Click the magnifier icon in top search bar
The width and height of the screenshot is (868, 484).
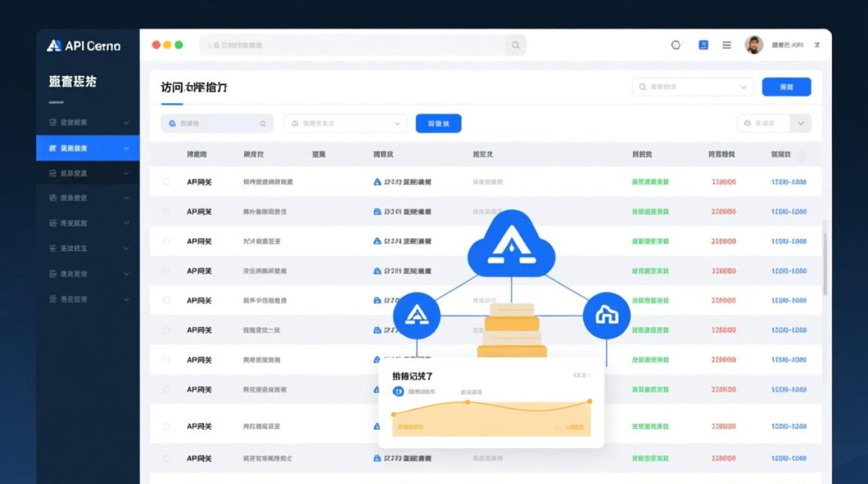[x=515, y=45]
